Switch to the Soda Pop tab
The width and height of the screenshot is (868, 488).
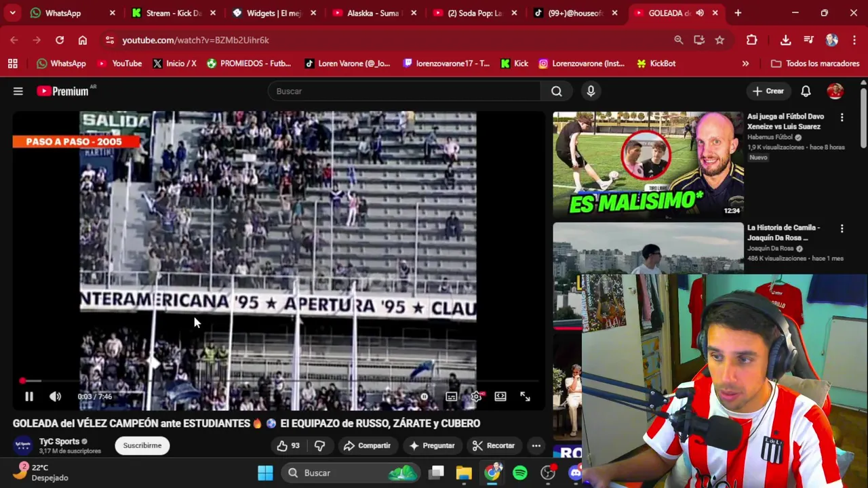point(474,13)
